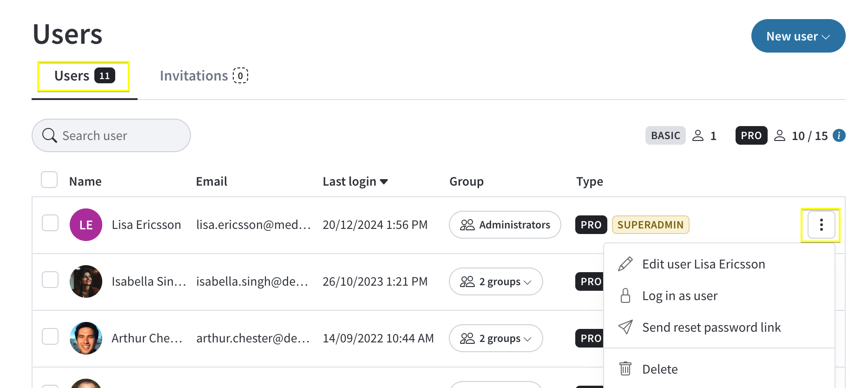Expand the New user dropdown button
Image resolution: width=868 pixels, height=388 pixels.
click(x=798, y=36)
